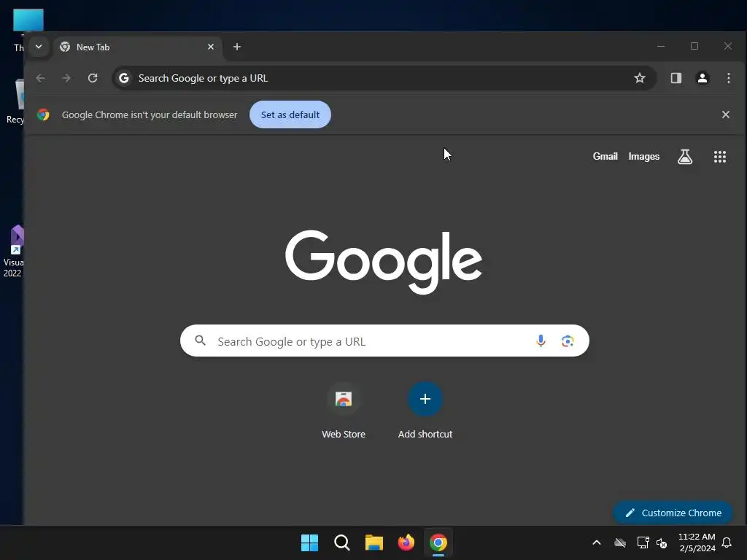Image resolution: width=747 pixels, height=560 pixels.
Task: Select the Recycle Bin desktop icon
Action: pos(15,101)
